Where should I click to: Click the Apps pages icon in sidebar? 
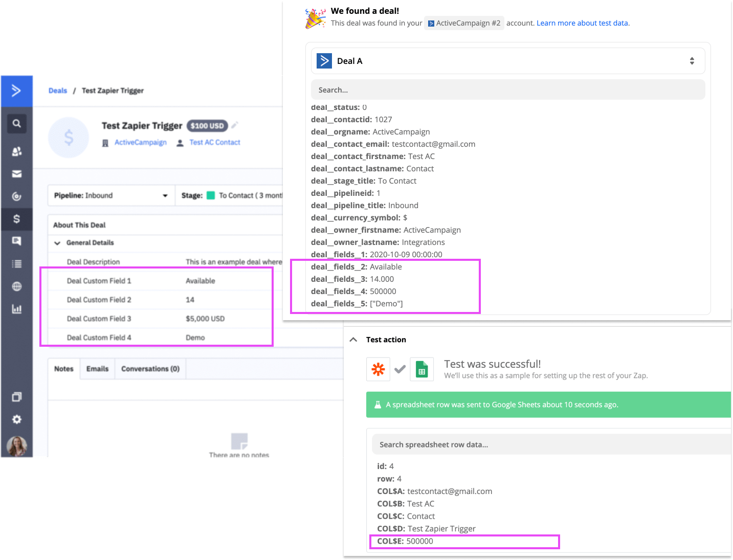[x=17, y=397]
